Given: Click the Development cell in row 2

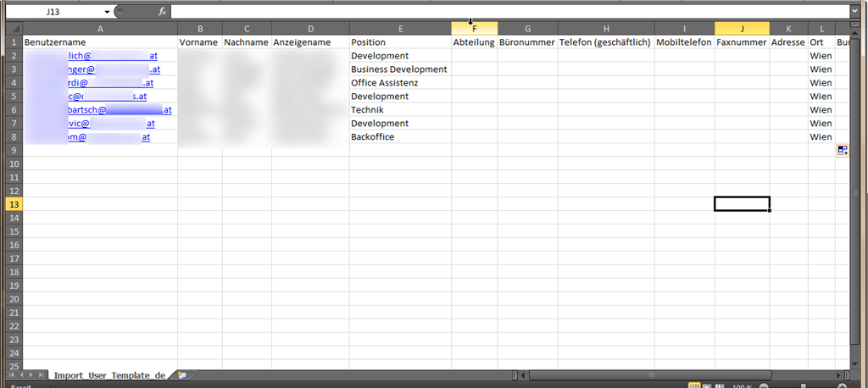Looking at the screenshot, I should 400,56.
